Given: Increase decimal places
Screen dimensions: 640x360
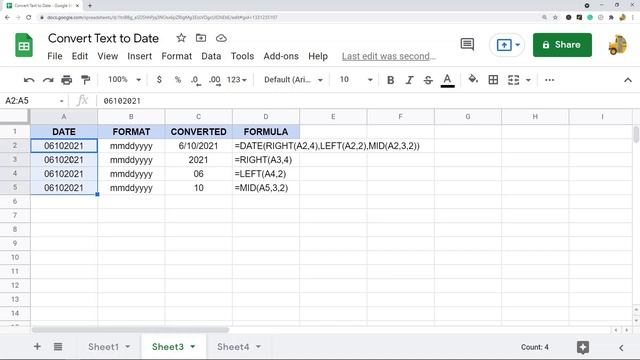Looking at the screenshot, I should pyautogui.click(x=215, y=80).
